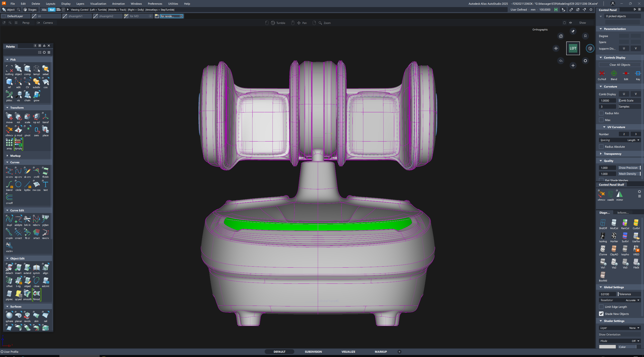Image resolution: width=644 pixels, height=357 pixels.
Task: Enable Isophote diagnostic shading
Action: point(625,249)
